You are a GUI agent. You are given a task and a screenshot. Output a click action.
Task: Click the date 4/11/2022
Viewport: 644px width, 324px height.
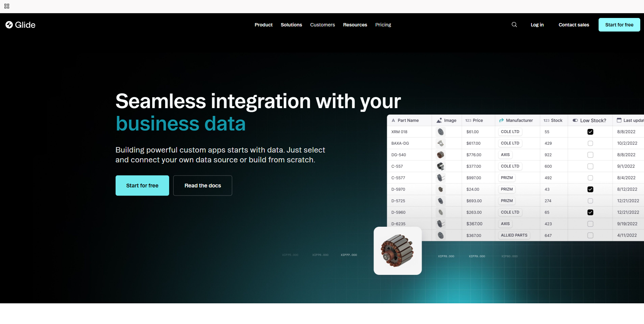pos(627,236)
